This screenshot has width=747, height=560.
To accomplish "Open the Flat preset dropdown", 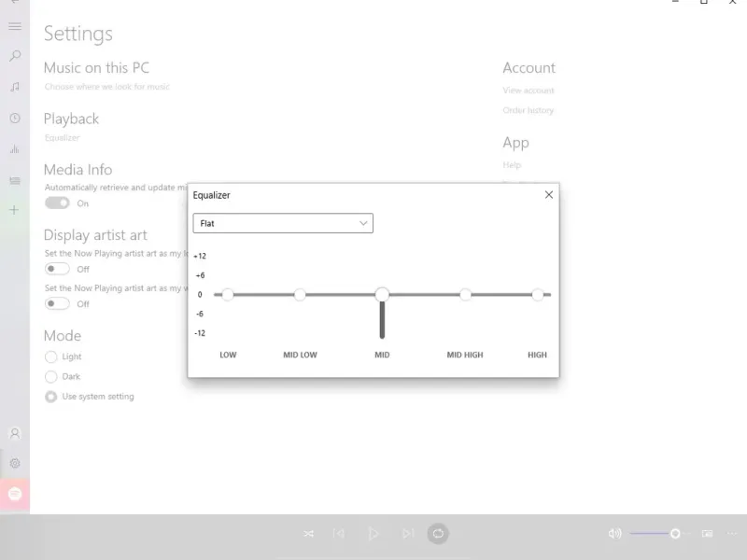I will 283,223.
